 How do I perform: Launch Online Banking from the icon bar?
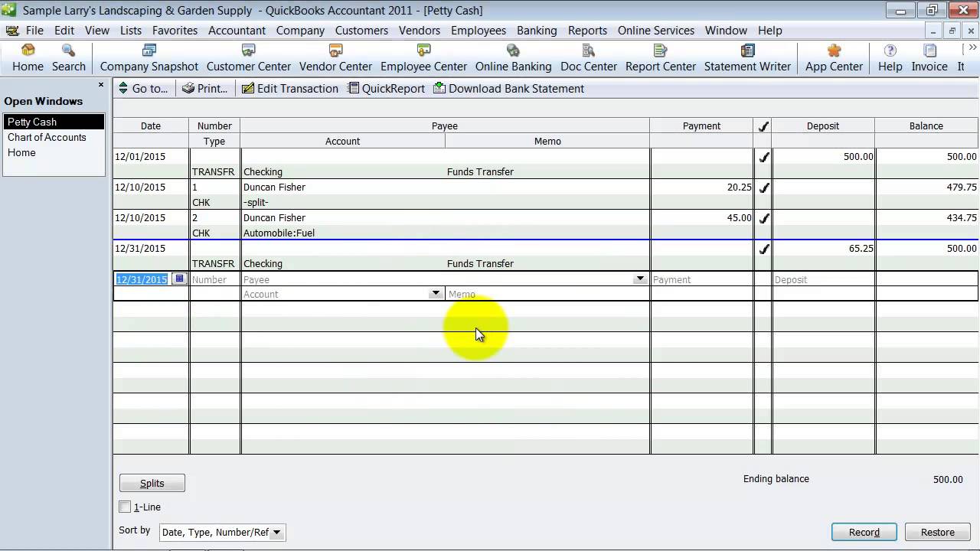[x=513, y=58]
